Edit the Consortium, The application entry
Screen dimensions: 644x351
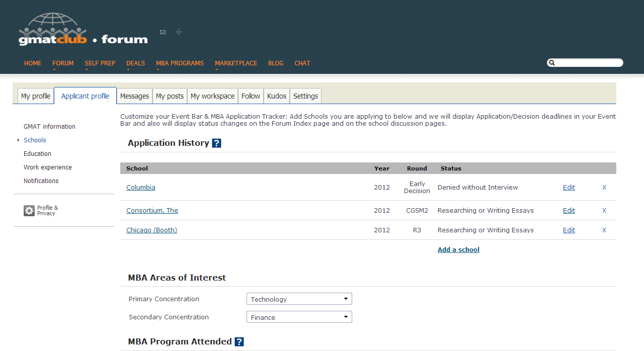(x=569, y=211)
